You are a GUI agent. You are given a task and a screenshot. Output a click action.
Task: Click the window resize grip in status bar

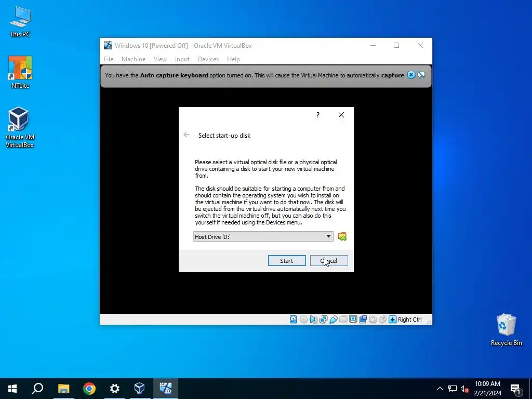[x=429, y=321]
